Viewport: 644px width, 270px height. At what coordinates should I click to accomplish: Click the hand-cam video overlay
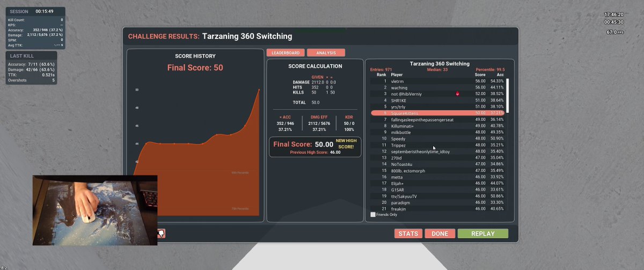pos(95,210)
